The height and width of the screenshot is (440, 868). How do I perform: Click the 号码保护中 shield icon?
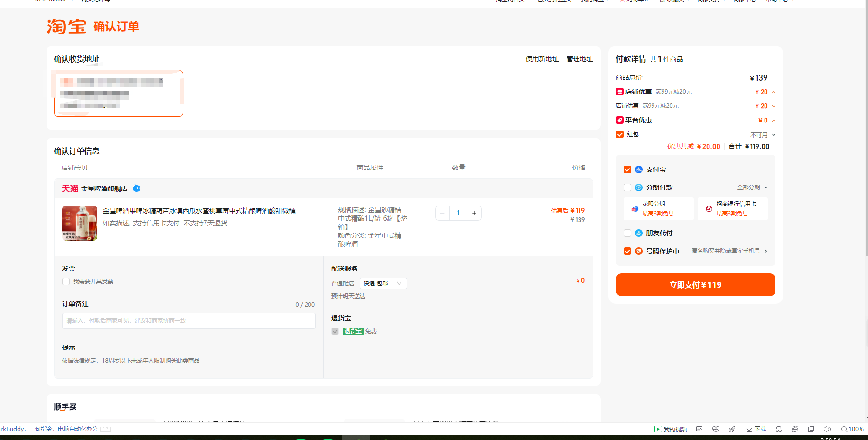click(639, 251)
